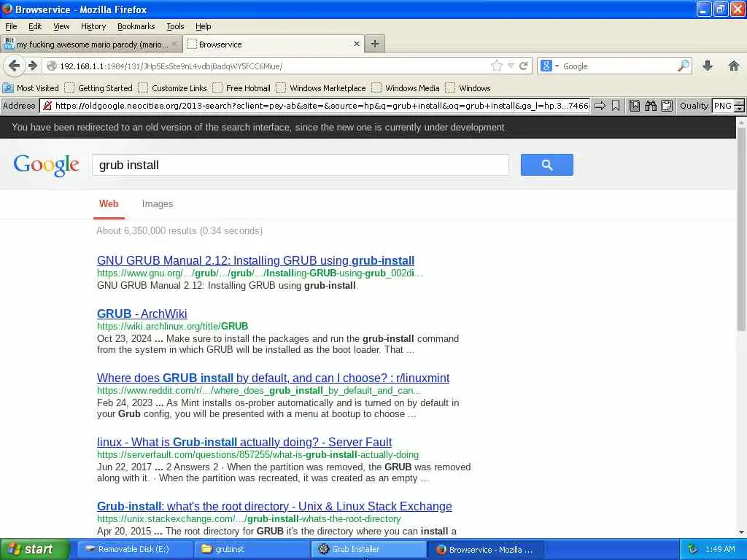The image size is (747, 560).
Task: Open the Bookmarks menu
Action: (x=136, y=26)
